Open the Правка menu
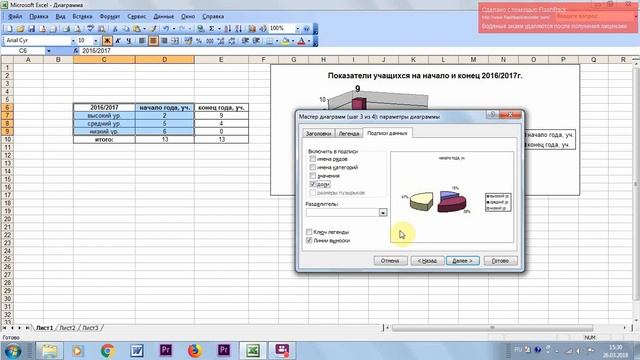The width and height of the screenshot is (640, 360). (x=39, y=17)
